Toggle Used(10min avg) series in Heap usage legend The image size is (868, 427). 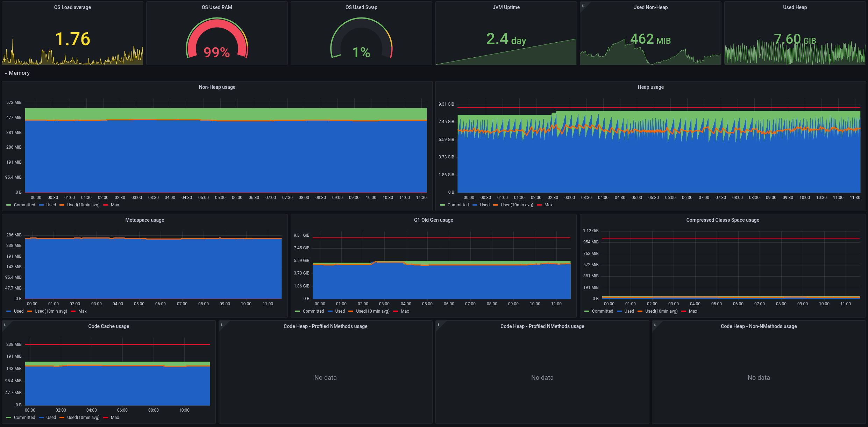click(x=517, y=205)
